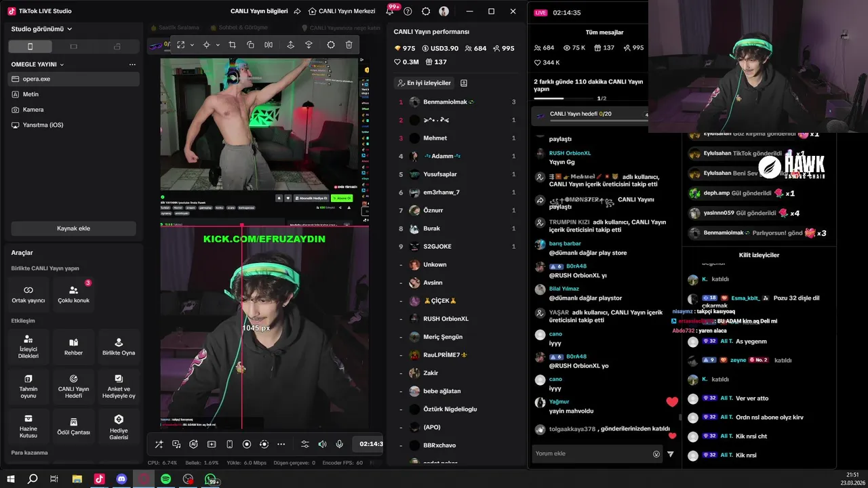868x488 pixels.
Task: Open the audio mixer sliders icon
Action: (304, 444)
